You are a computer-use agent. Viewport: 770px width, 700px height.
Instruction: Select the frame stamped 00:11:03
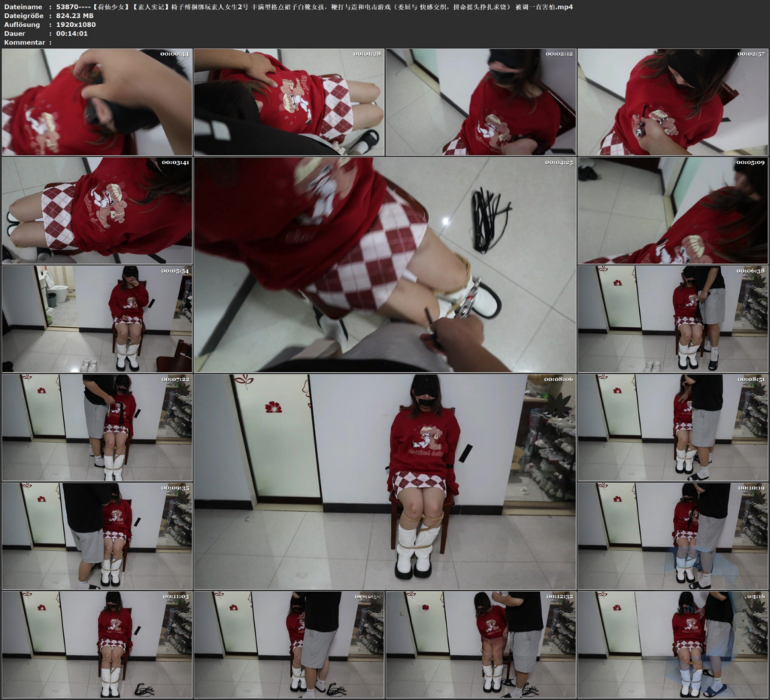pos(97,644)
